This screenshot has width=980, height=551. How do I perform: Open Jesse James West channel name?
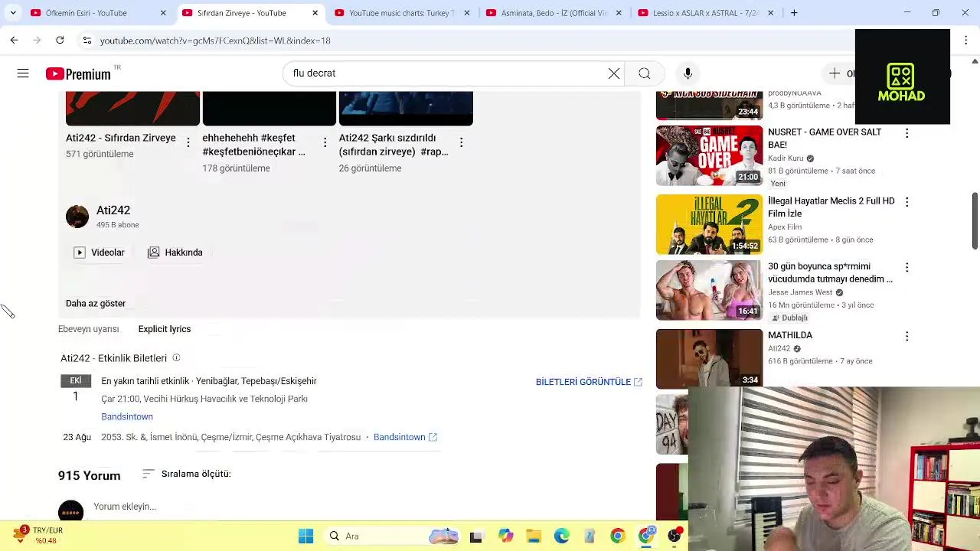click(800, 292)
